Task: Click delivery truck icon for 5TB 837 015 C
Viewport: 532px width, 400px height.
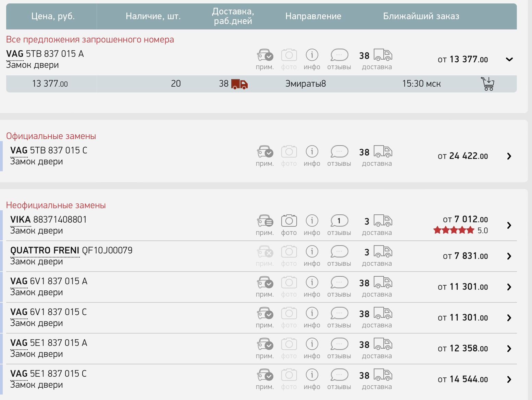Action: [x=383, y=151]
